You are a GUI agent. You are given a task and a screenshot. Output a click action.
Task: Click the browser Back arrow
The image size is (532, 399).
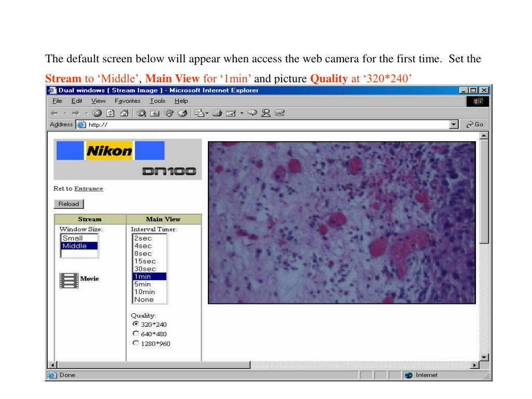coord(54,113)
